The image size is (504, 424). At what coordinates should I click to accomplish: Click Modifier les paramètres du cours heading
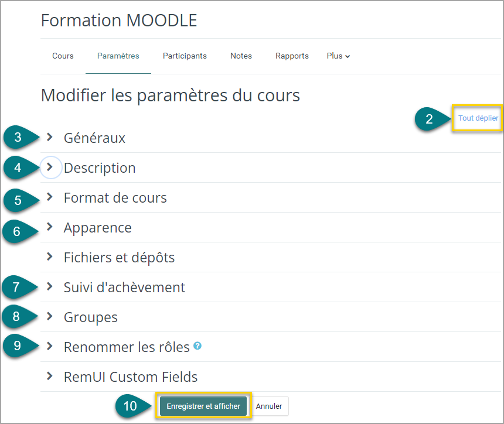pos(171,95)
